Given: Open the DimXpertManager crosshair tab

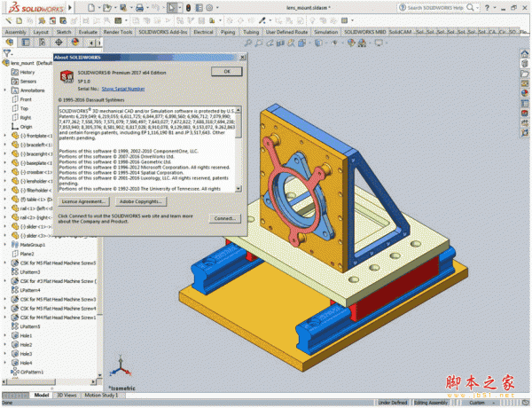Looking at the screenshot, I should 59,42.
